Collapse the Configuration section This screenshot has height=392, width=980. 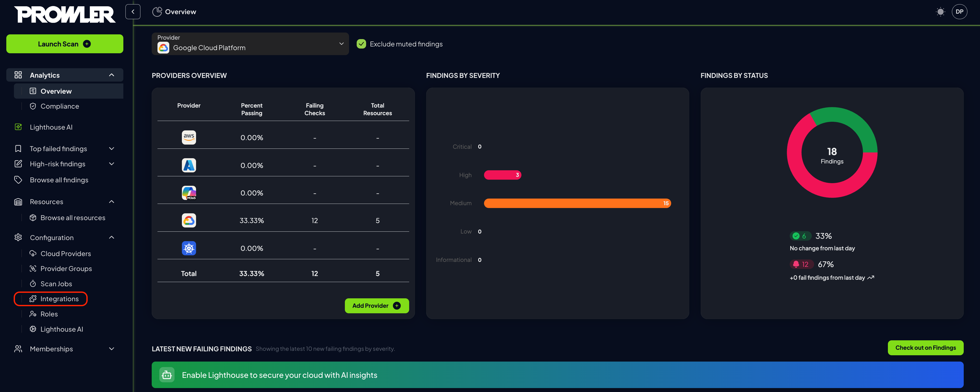(111, 237)
